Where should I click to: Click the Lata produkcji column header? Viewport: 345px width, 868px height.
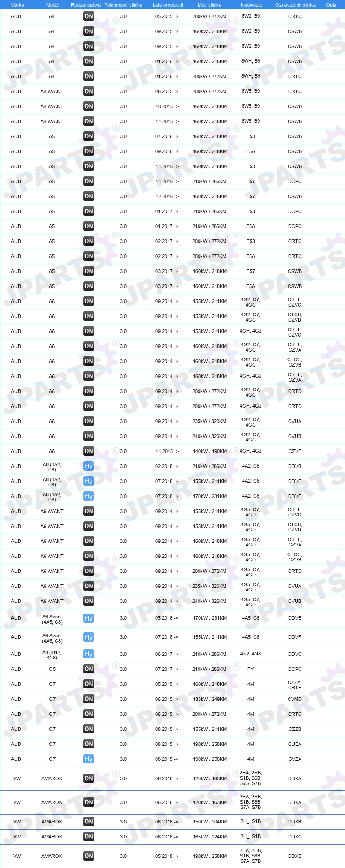point(168,5)
